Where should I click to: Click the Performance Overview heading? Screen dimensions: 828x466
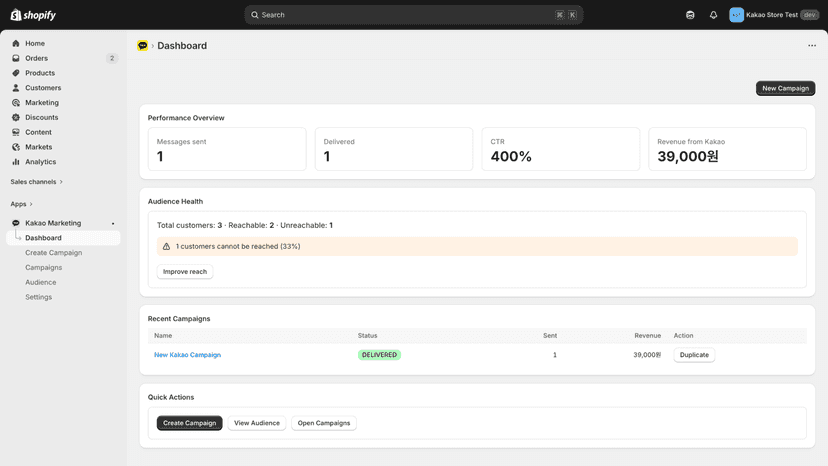[186, 118]
